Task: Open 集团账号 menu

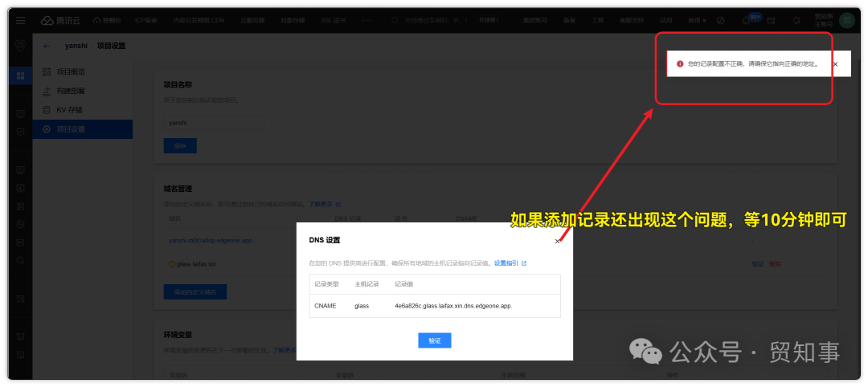Action: pyautogui.click(x=535, y=20)
